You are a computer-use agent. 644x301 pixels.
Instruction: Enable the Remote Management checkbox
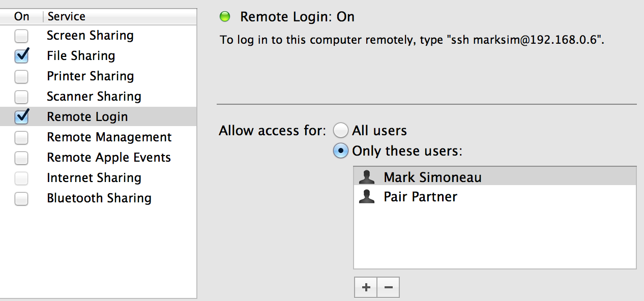pos(21,137)
